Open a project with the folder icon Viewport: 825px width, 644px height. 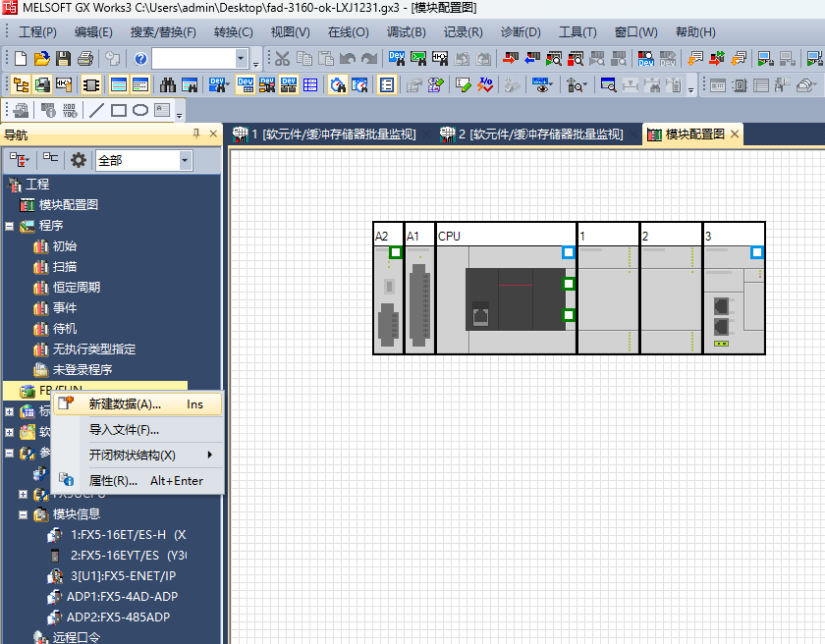pos(42,58)
